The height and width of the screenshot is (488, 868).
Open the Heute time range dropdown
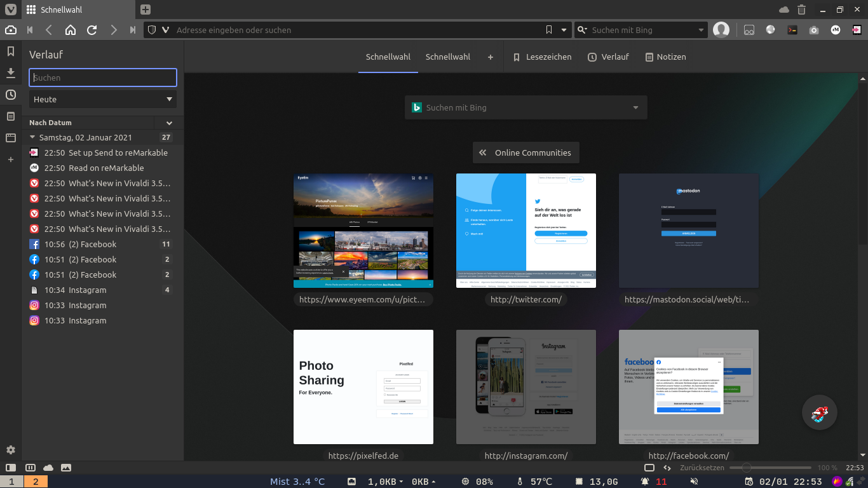103,99
